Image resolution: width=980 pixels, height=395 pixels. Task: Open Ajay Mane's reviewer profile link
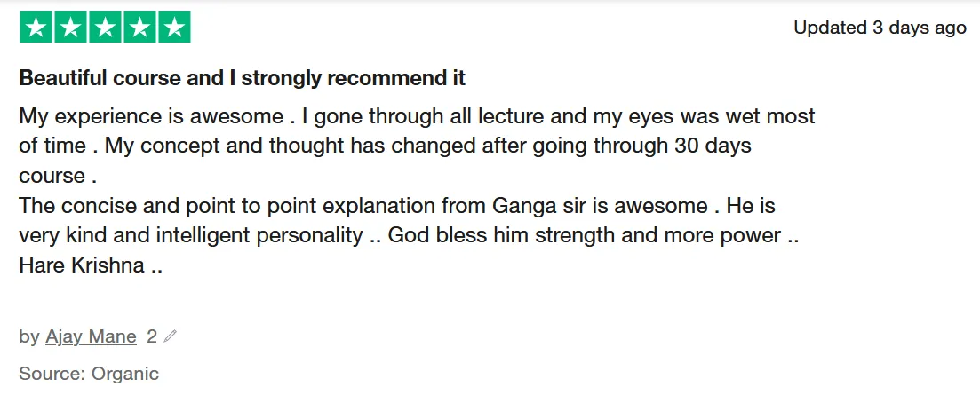[x=91, y=336]
